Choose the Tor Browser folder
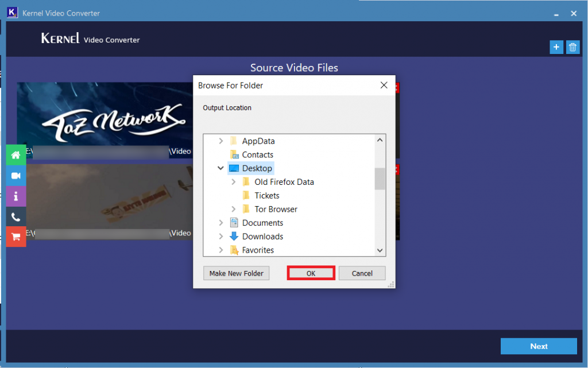The height and width of the screenshot is (368, 588). pyautogui.click(x=276, y=209)
